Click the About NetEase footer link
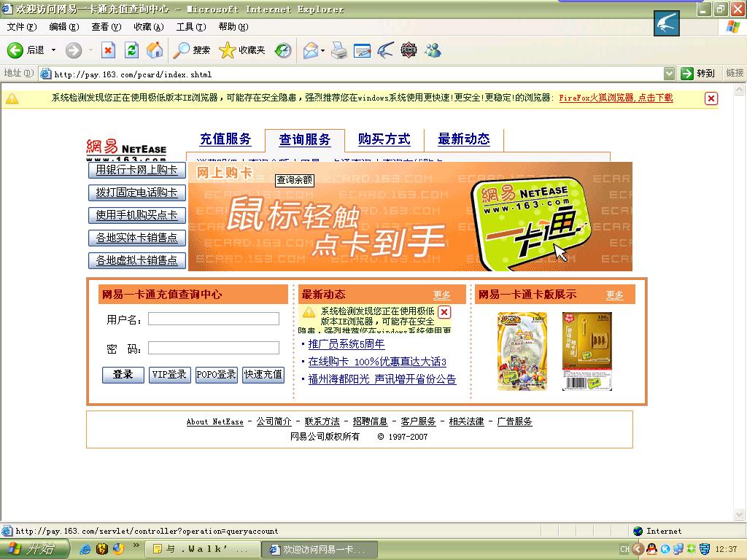Viewport: 747px width, 560px height. point(215,422)
